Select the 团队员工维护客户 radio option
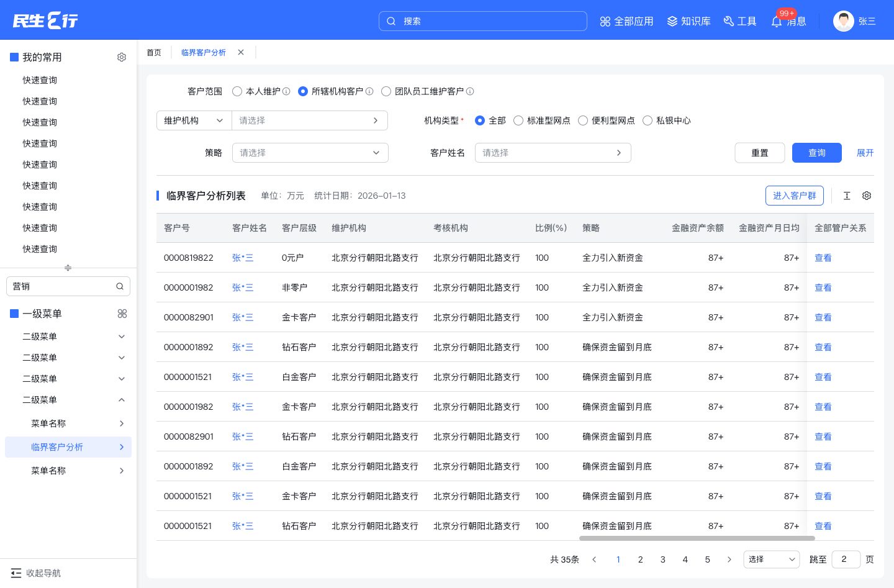 click(386, 91)
